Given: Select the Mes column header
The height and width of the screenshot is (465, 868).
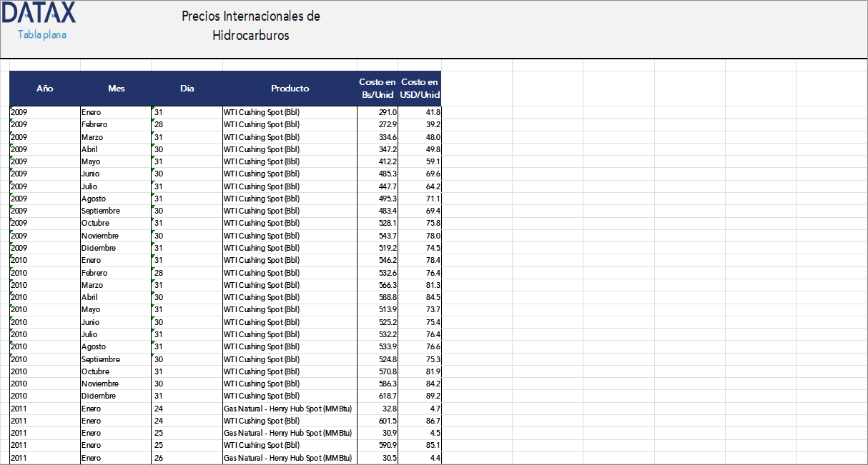Looking at the screenshot, I should (116, 88).
